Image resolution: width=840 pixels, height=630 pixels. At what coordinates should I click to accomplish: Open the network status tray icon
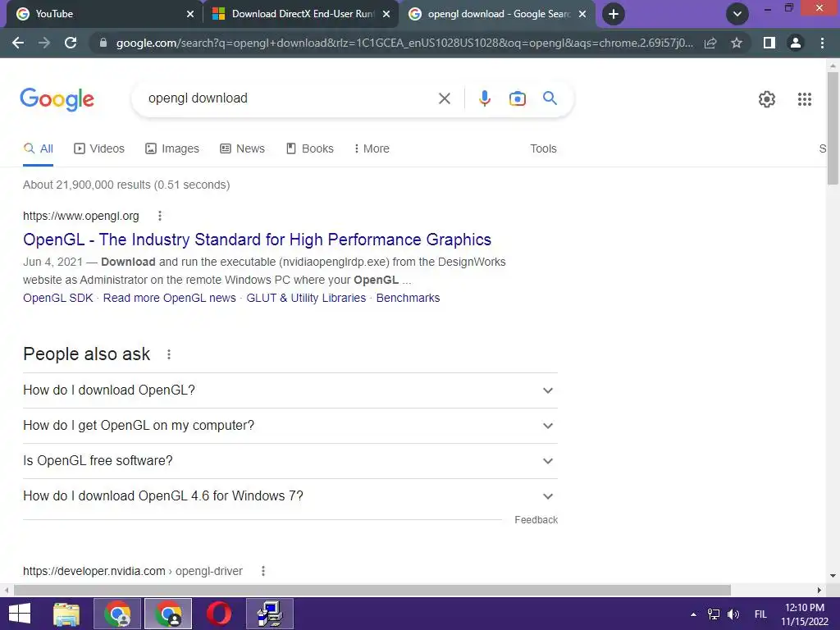click(x=714, y=614)
